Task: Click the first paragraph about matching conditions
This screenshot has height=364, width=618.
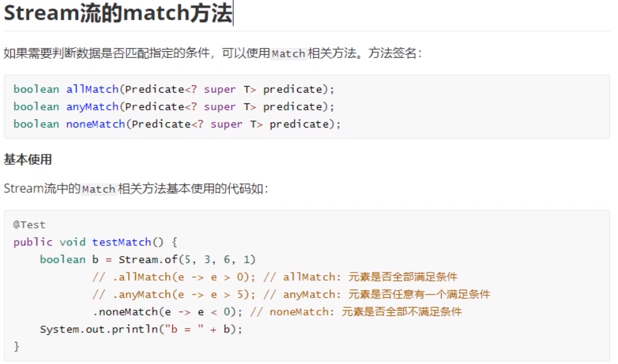Action: [212, 54]
